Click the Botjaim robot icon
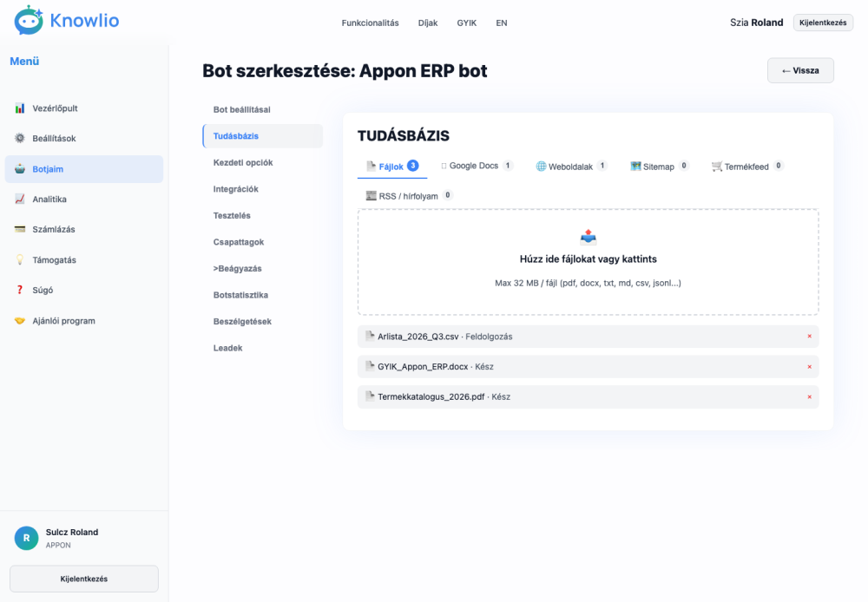 20,169
